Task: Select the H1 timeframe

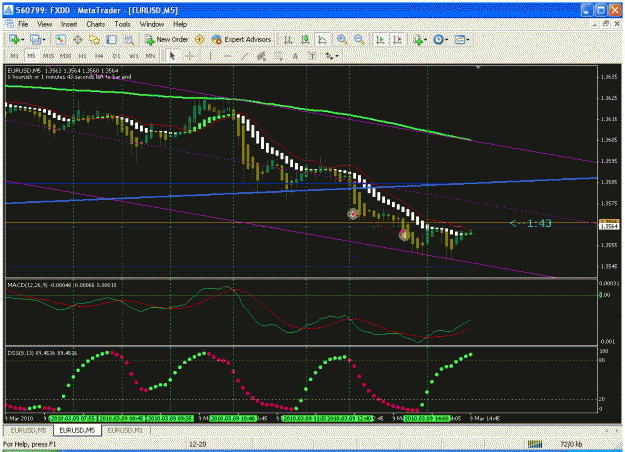Action: [82, 56]
